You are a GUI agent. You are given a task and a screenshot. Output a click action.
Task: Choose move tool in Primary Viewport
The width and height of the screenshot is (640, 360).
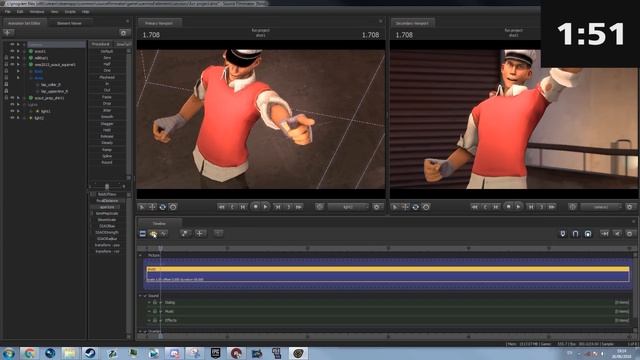point(152,207)
